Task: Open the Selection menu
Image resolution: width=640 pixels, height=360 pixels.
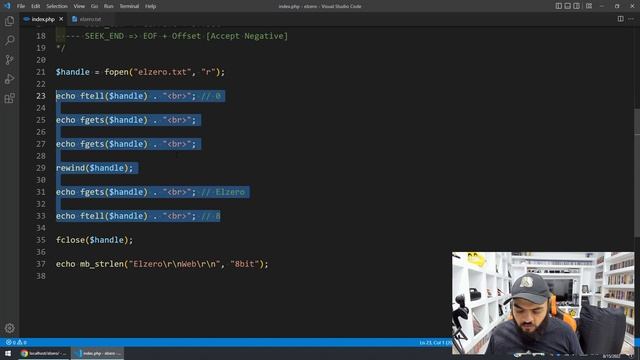Action: (57, 6)
